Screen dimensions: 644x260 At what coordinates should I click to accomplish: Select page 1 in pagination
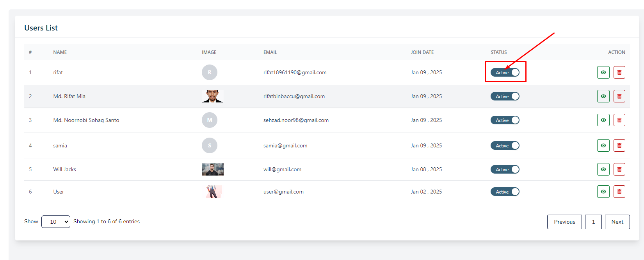pyautogui.click(x=593, y=222)
